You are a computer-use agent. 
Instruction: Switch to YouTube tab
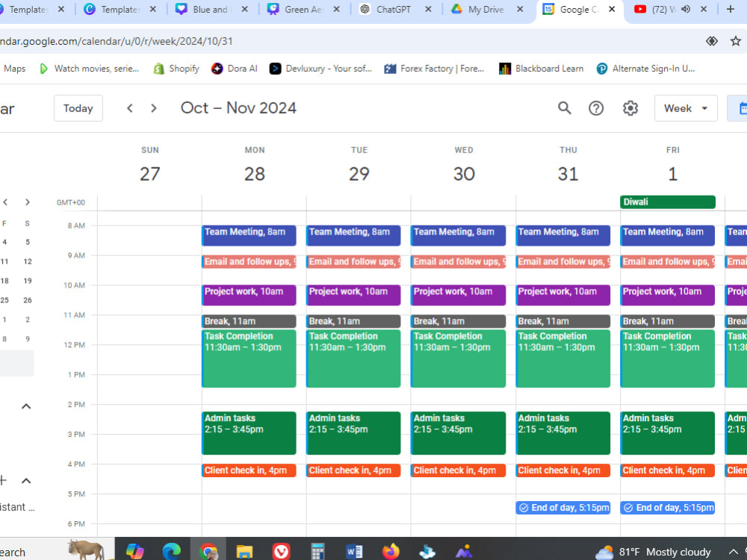[662, 9]
